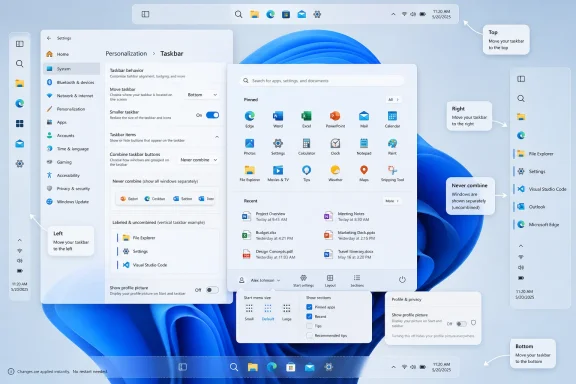The height and width of the screenshot is (384, 576).
Task: Open Weather app in Start menu
Action: pyautogui.click(x=335, y=173)
